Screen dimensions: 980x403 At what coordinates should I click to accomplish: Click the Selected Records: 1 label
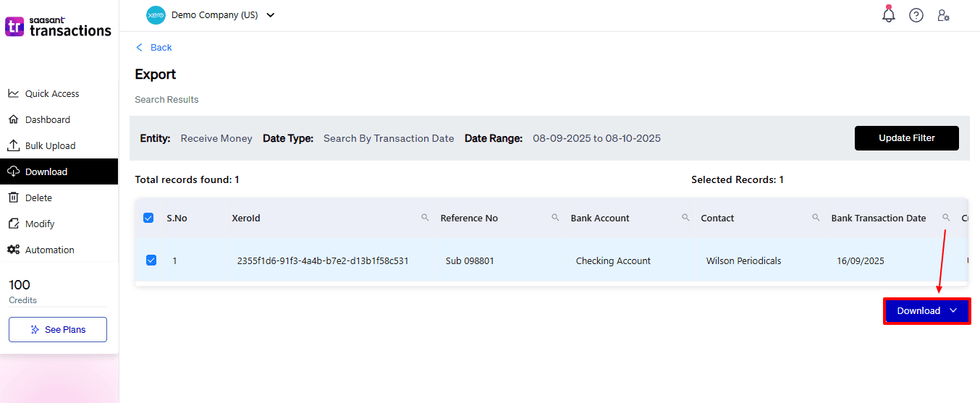tap(738, 179)
